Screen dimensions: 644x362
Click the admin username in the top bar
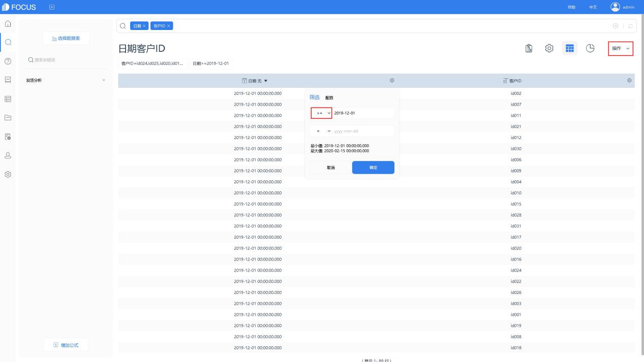pyautogui.click(x=629, y=7)
